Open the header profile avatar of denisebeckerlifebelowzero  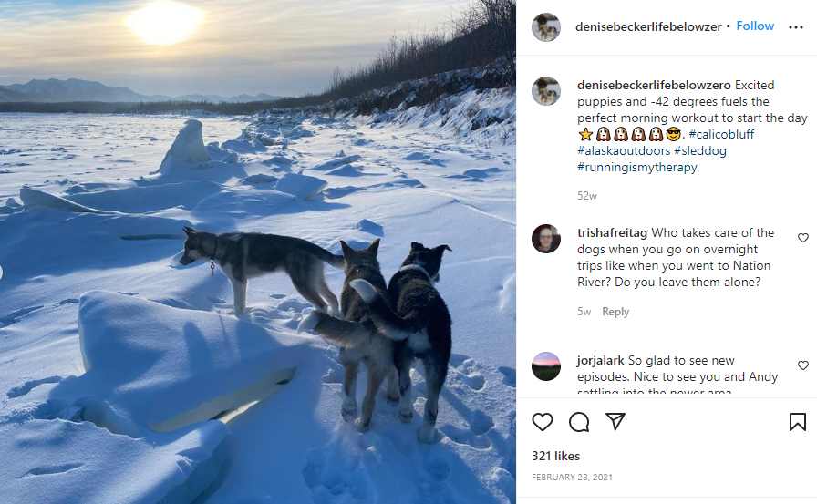point(545,27)
